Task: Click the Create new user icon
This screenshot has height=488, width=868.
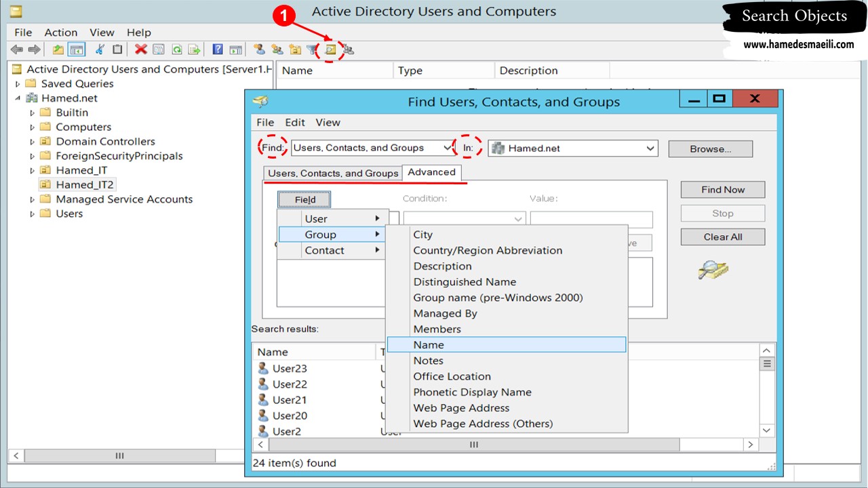Action: pos(259,49)
